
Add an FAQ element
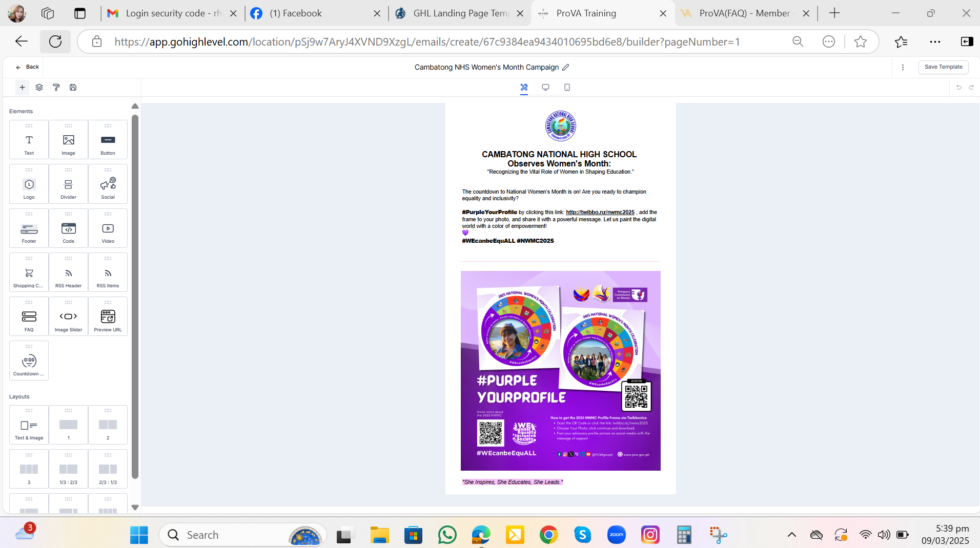pos(29,317)
